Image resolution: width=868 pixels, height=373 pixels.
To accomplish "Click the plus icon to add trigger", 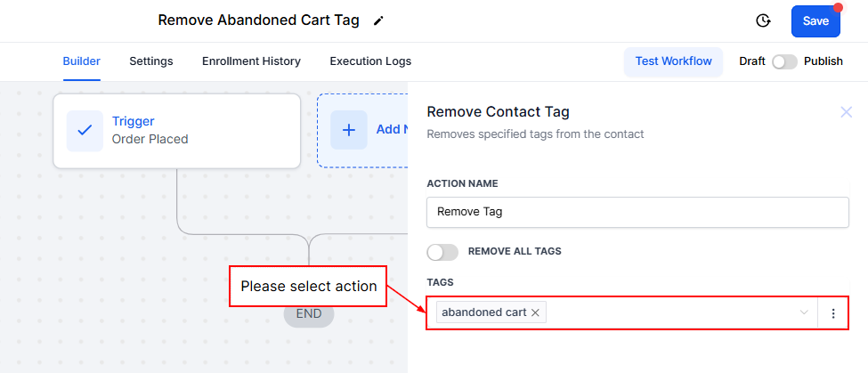I will pyautogui.click(x=349, y=130).
